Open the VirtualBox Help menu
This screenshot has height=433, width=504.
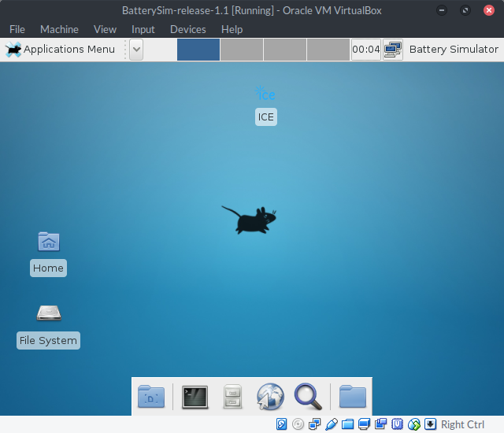(x=232, y=30)
